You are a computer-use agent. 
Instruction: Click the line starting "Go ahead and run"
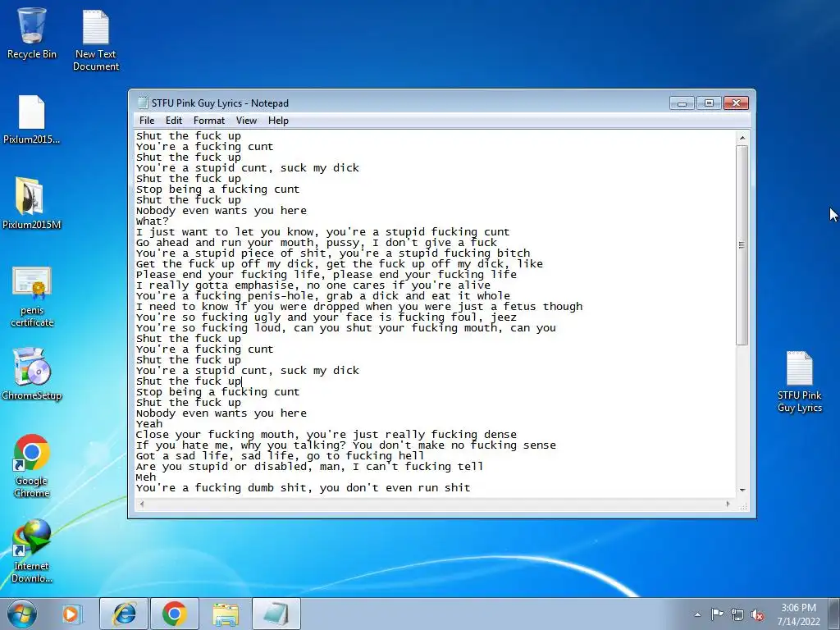316,243
